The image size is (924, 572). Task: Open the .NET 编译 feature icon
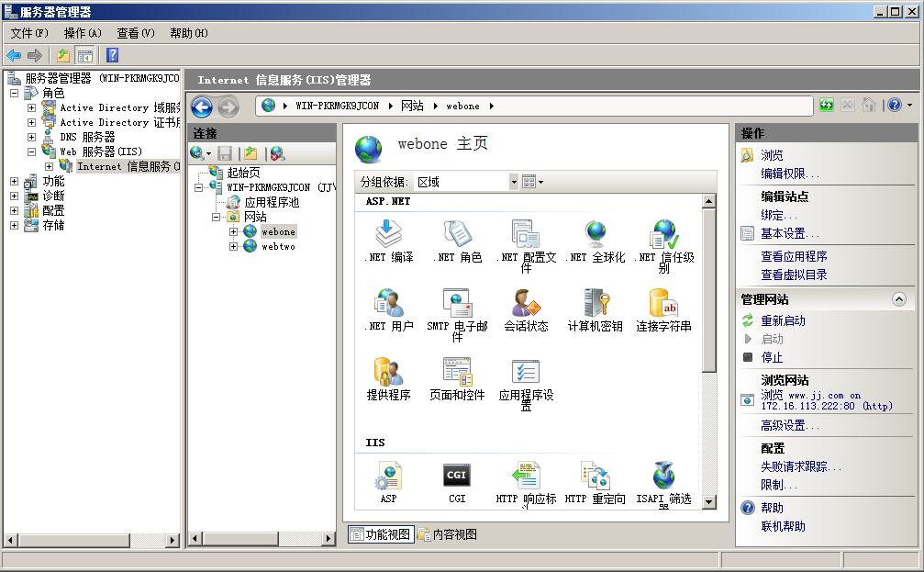pos(388,241)
